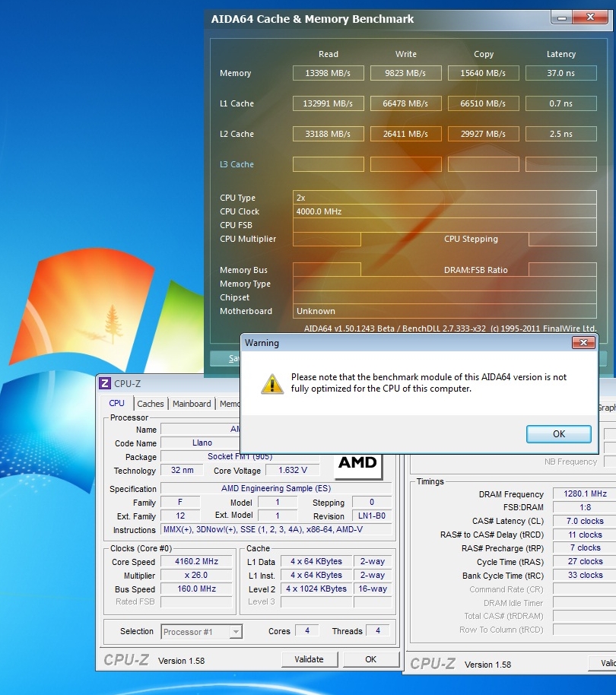Click Technology value 32 nm

pos(182,470)
